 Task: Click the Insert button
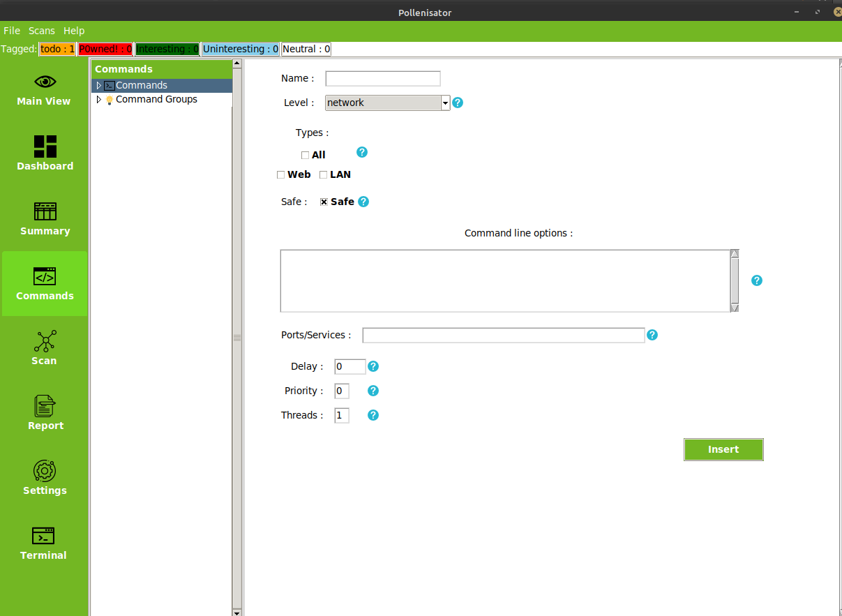pyautogui.click(x=723, y=449)
